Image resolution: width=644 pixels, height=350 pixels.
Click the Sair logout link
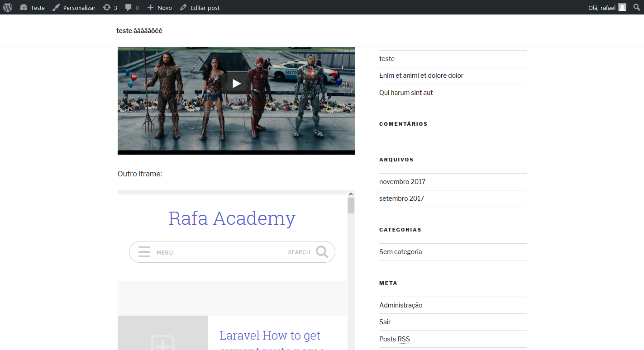[385, 322]
